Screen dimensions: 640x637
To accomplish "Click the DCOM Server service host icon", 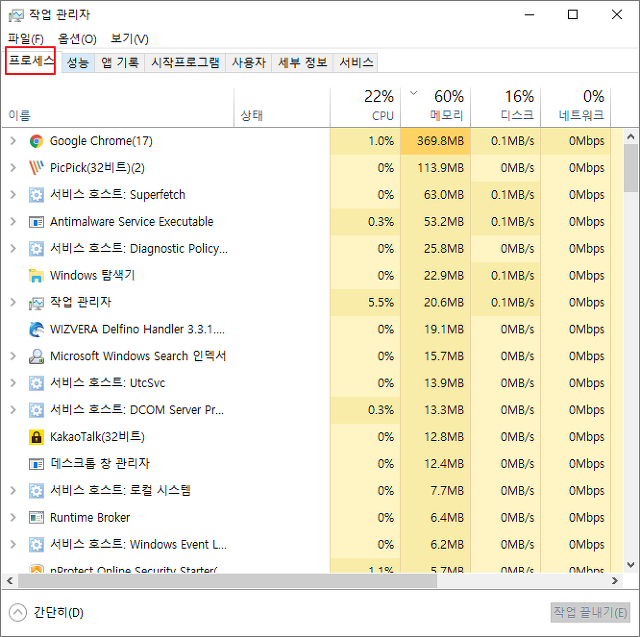I will [36, 410].
